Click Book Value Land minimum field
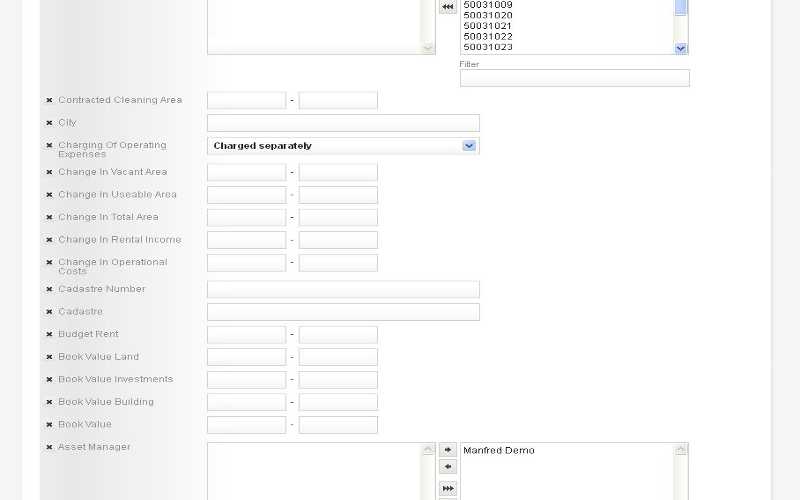The height and width of the screenshot is (500, 800). 246,357
